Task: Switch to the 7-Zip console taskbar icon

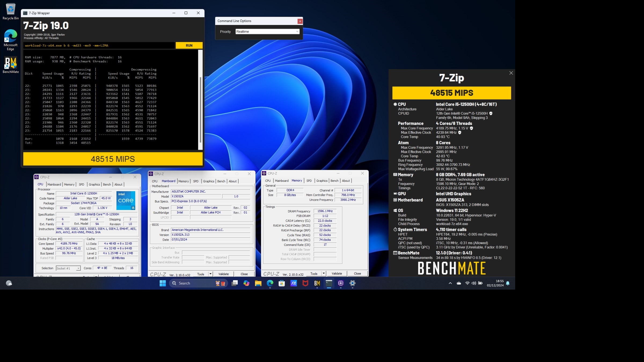Action: (x=329, y=283)
